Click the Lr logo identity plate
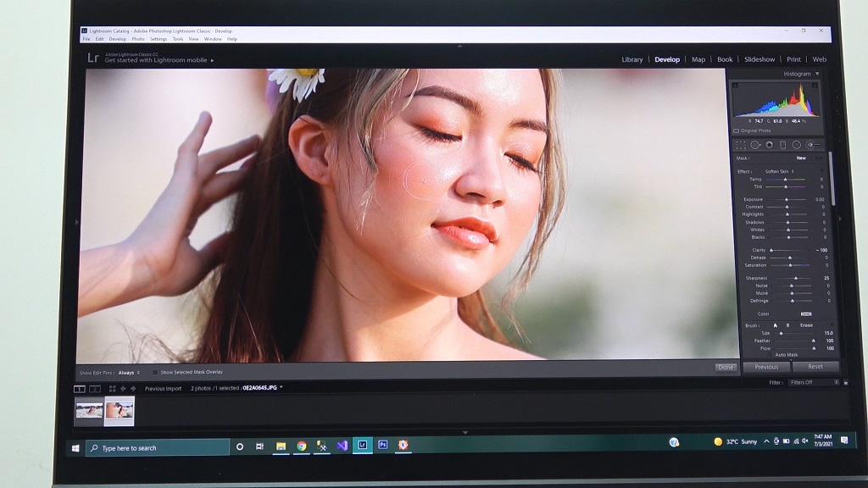868x488 pixels. pyautogui.click(x=93, y=58)
